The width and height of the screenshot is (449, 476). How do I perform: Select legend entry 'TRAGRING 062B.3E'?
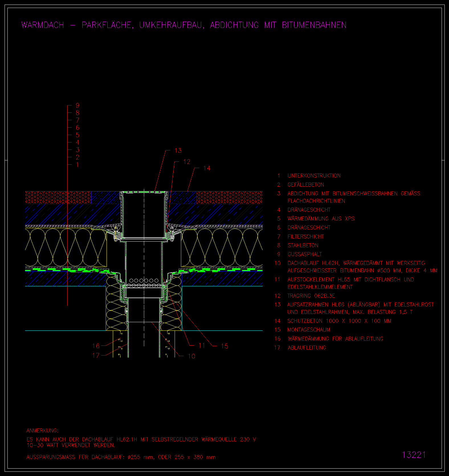(x=311, y=296)
